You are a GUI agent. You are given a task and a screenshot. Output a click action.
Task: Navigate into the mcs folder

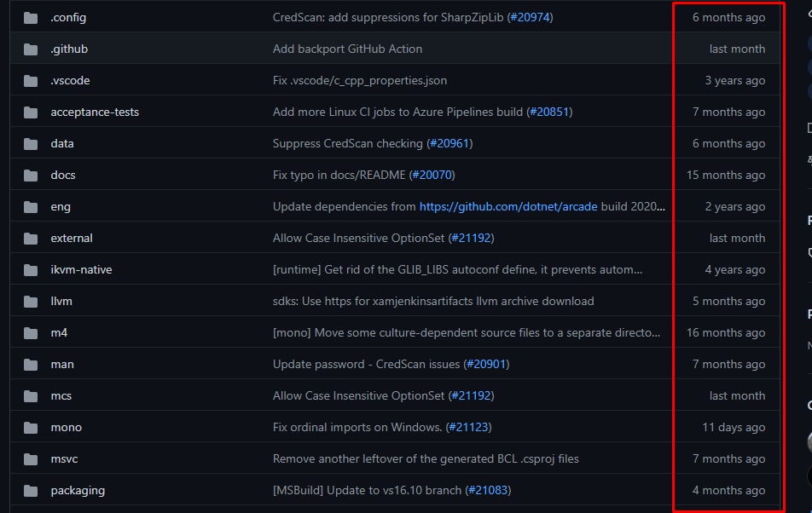click(61, 396)
